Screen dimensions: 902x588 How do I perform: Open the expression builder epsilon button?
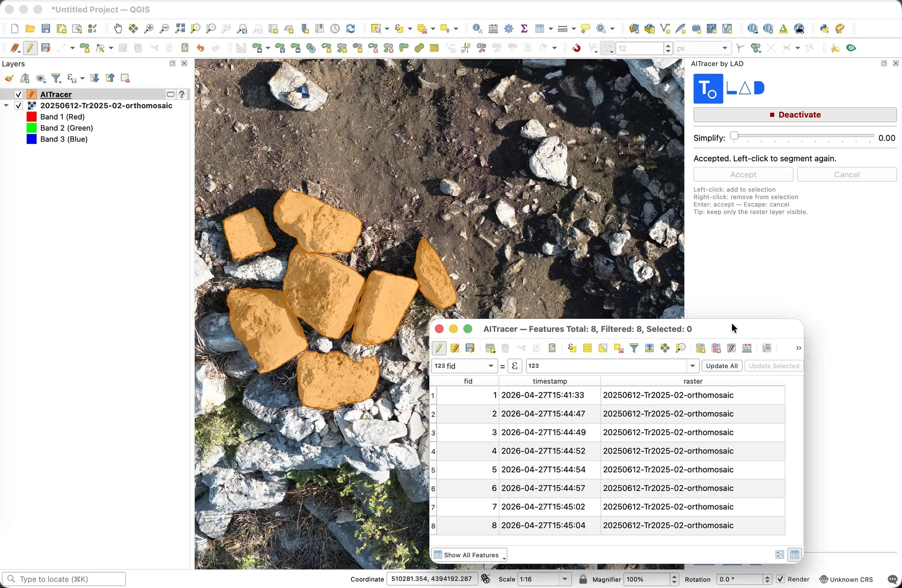point(515,366)
